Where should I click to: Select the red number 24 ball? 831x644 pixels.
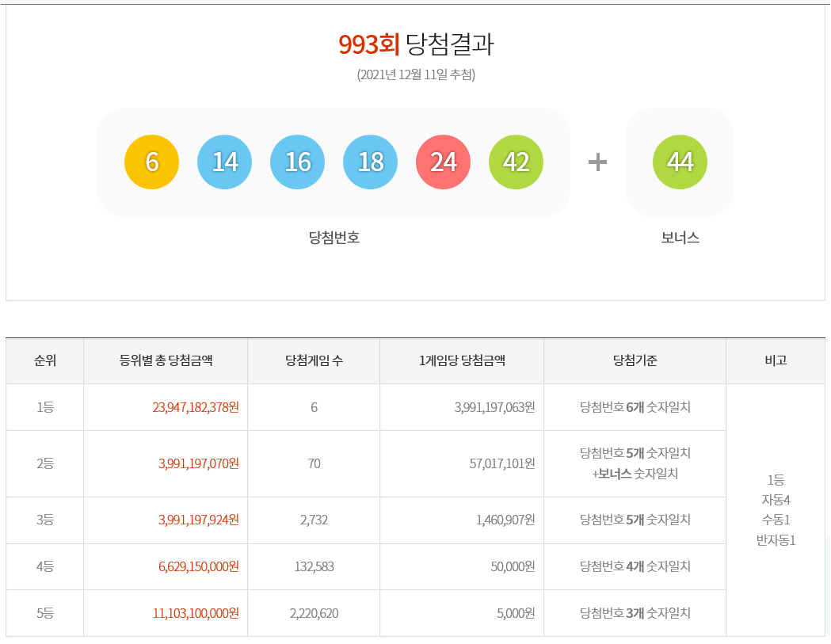click(444, 162)
